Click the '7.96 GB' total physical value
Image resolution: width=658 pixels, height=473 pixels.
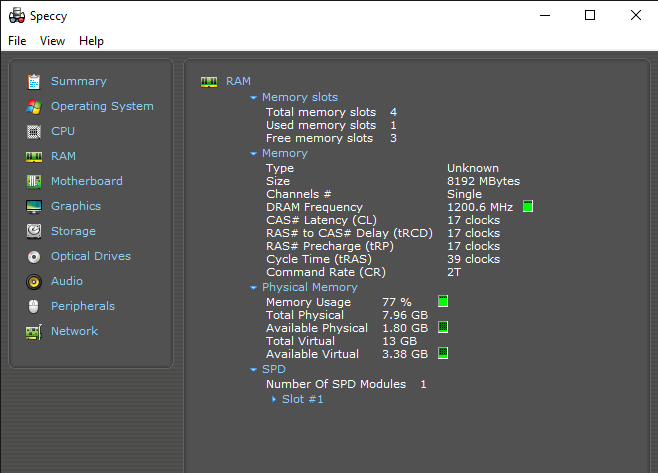pyautogui.click(x=405, y=315)
